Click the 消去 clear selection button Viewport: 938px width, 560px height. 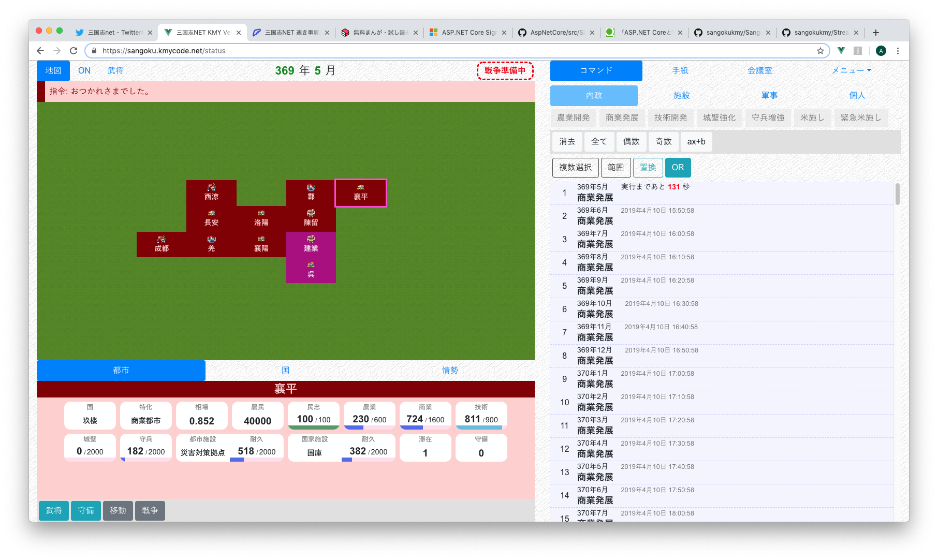[567, 142]
